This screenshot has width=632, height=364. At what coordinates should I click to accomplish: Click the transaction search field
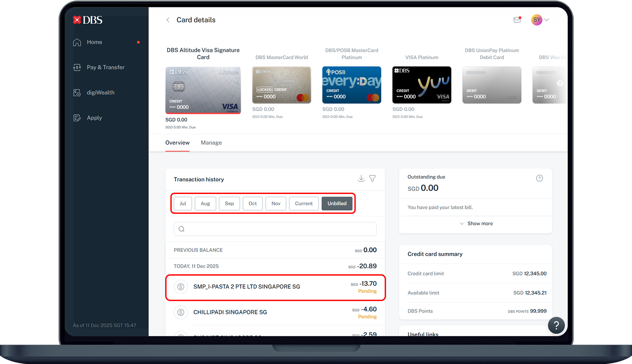[x=275, y=229]
